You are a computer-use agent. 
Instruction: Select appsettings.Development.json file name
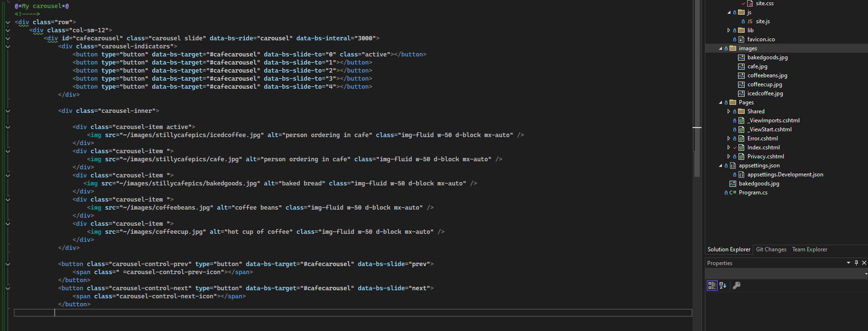click(785, 175)
